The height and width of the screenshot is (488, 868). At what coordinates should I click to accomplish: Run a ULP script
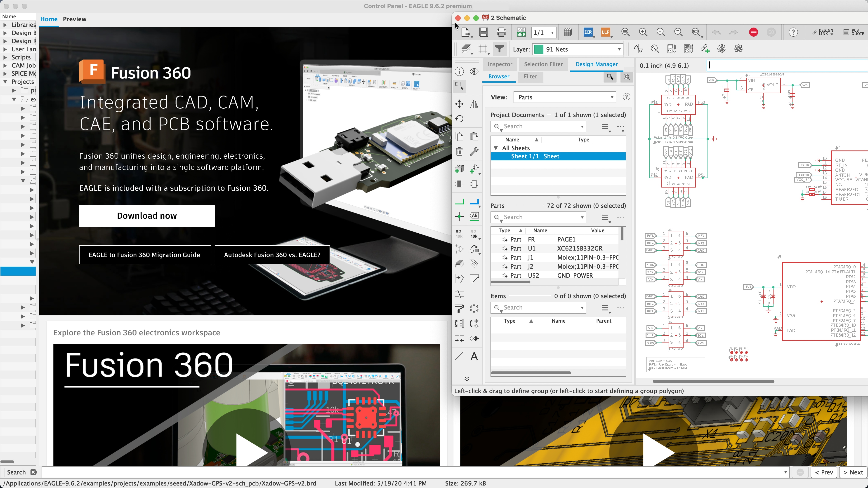[605, 32]
